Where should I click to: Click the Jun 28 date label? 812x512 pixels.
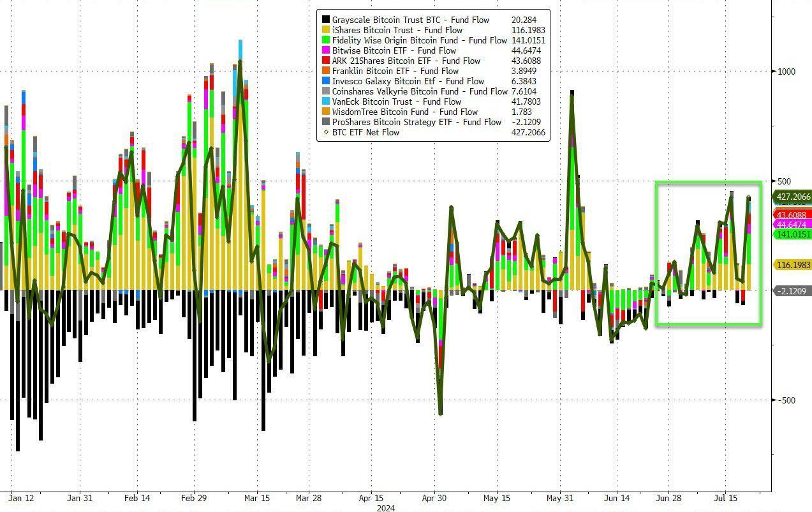pyautogui.click(x=668, y=498)
